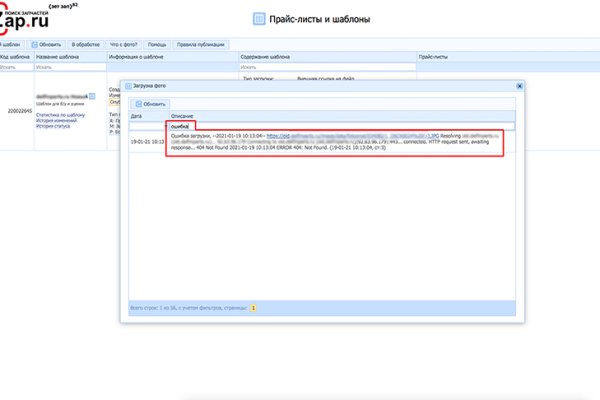Click the edit icon next to template name
Screen dimensions: 600x400
pos(92,96)
